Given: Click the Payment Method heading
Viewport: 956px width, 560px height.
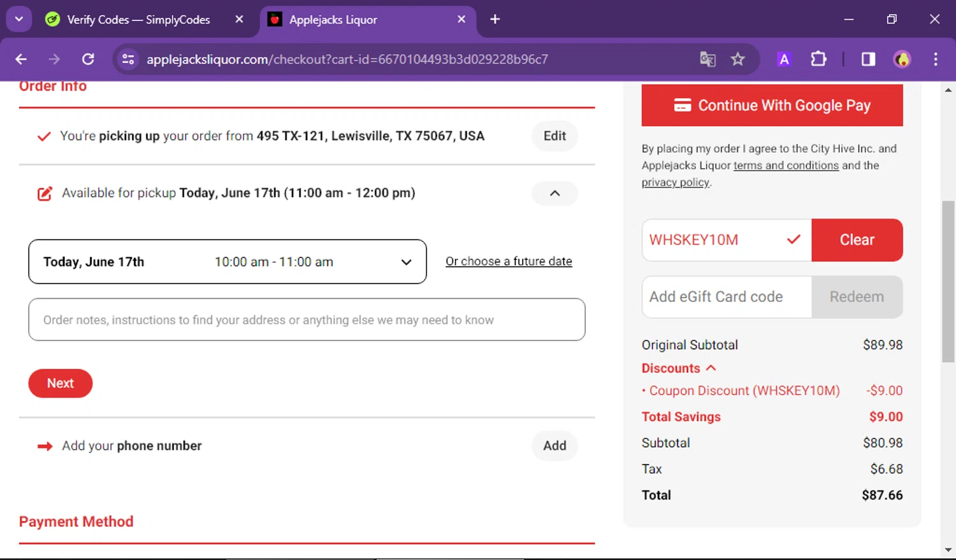Looking at the screenshot, I should click(76, 522).
